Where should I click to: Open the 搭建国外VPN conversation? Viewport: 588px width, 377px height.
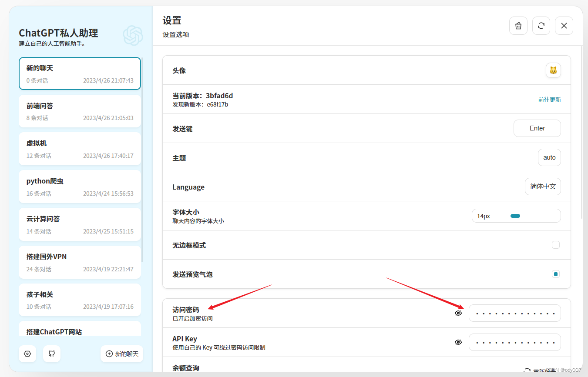point(80,262)
